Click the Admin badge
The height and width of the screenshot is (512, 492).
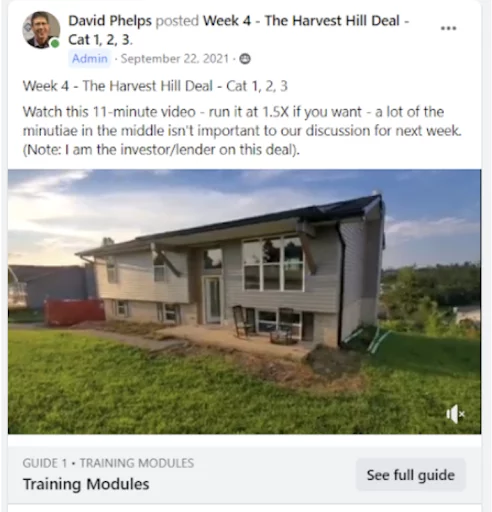point(90,59)
